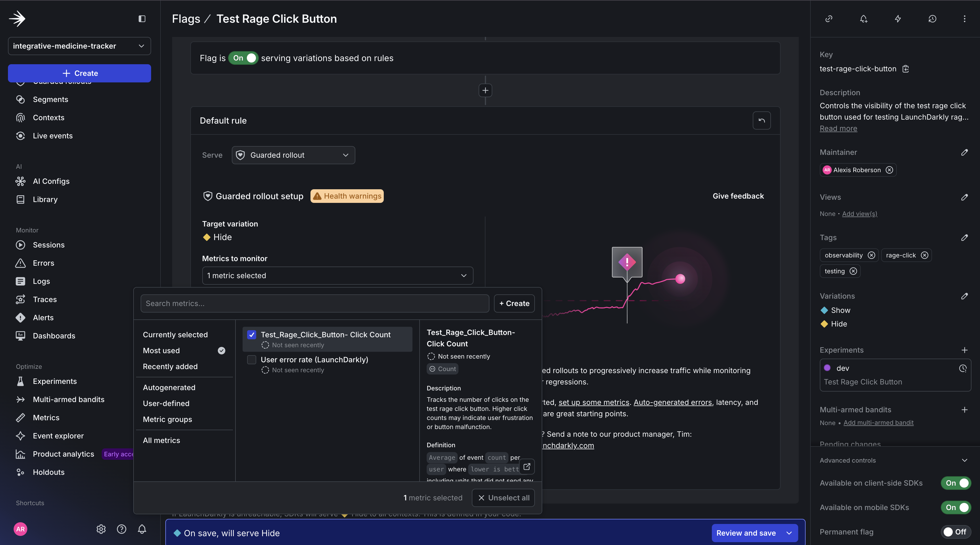Copy the test-rage-click-button flag key
980x545 pixels.
coord(906,69)
